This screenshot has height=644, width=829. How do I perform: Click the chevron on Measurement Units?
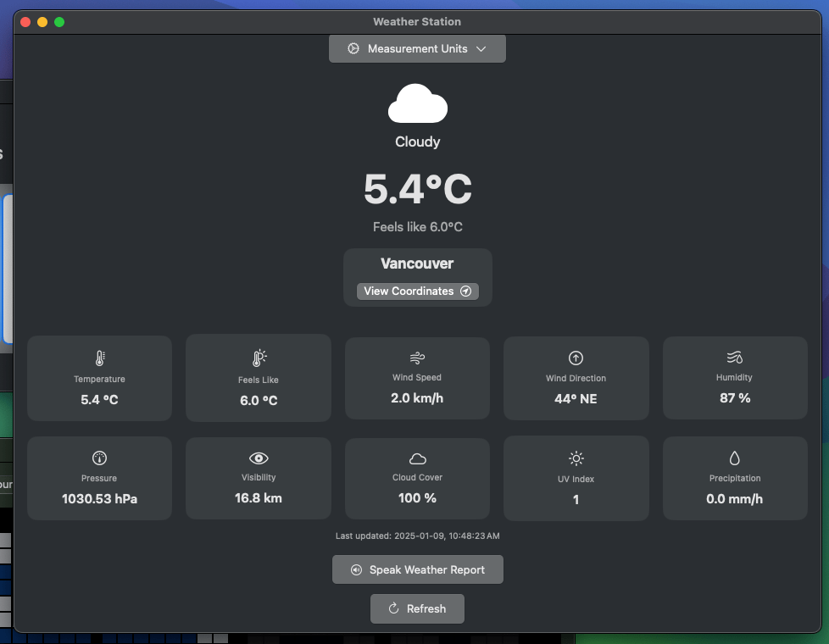coord(481,49)
